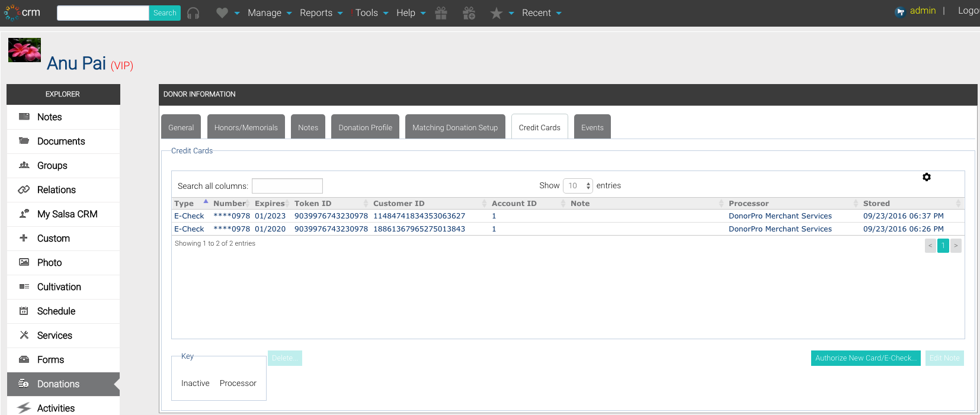Expand the star bookmarks dropdown arrow
980x415 pixels.
click(x=511, y=13)
